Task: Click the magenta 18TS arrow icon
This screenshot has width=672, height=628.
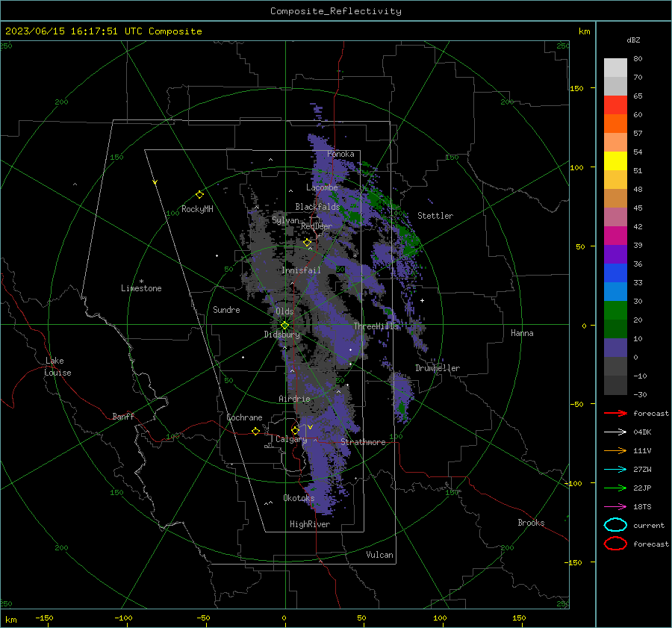Action: pyautogui.click(x=615, y=506)
